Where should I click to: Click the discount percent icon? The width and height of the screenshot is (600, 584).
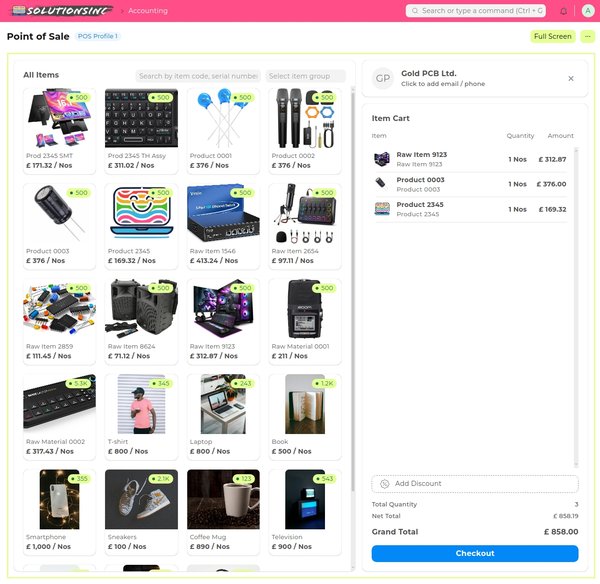pos(385,484)
